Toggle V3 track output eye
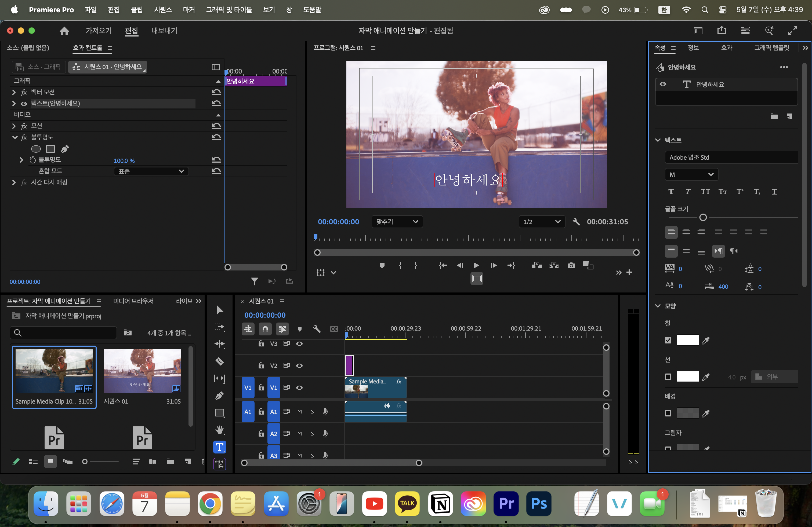 point(299,344)
